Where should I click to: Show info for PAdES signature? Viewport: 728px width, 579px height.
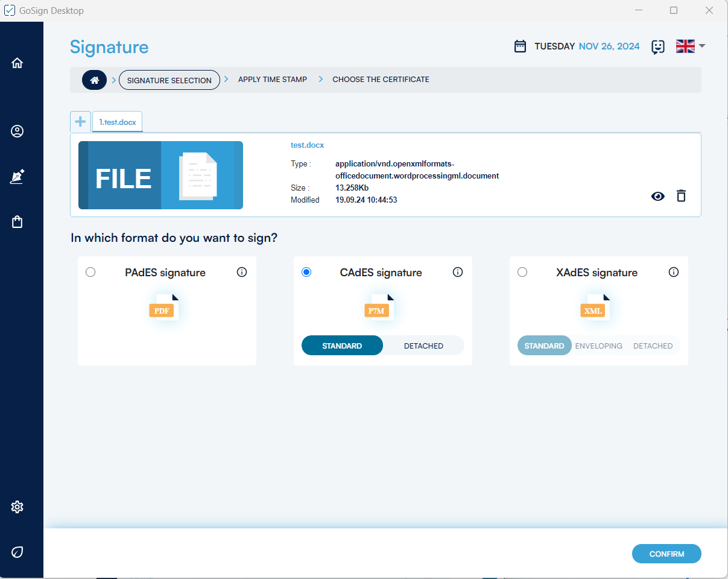click(242, 272)
